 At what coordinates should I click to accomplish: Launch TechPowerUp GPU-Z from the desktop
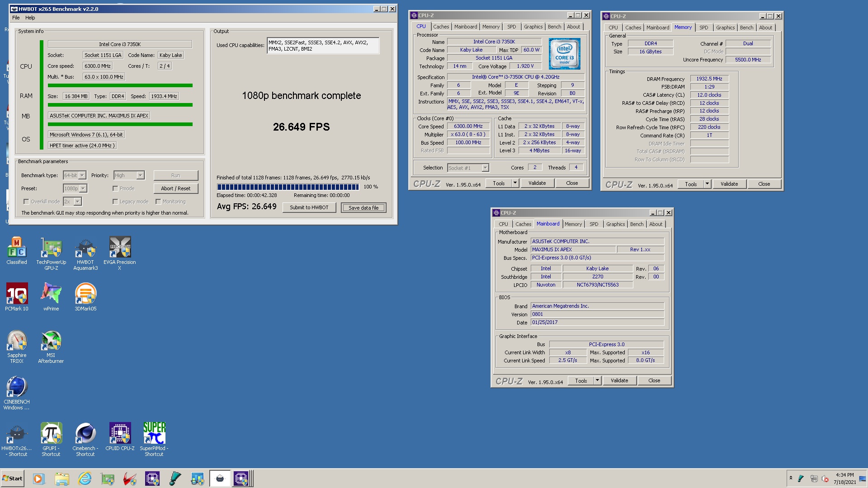point(51,253)
